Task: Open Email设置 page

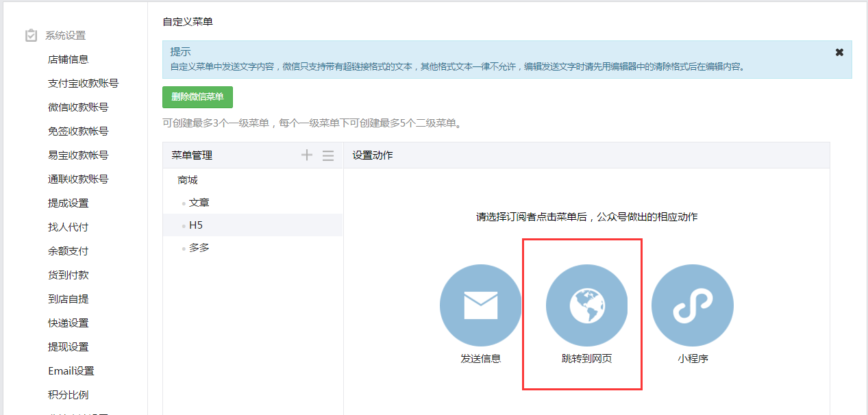Action: pyautogui.click(x=71, y=371)
